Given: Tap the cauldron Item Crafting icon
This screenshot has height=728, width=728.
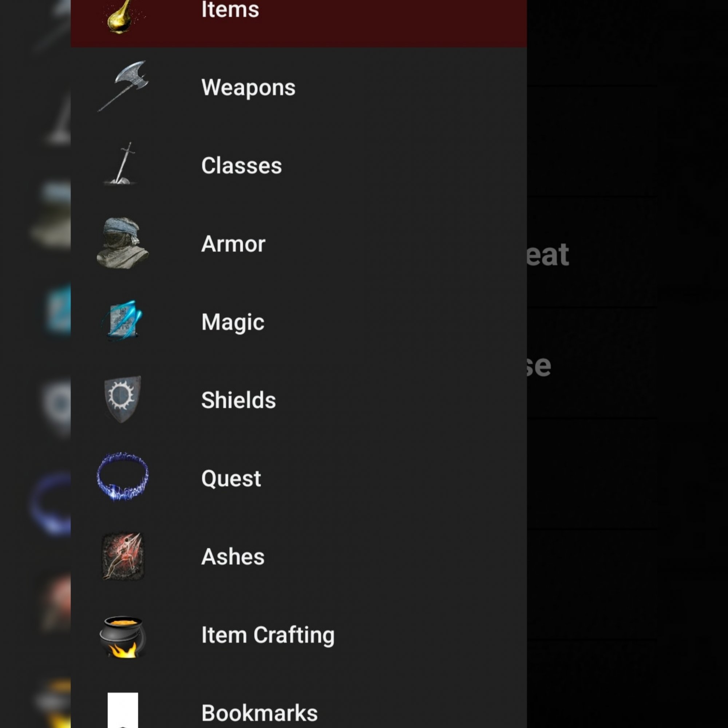Looking at the screenshot, I should point(123,637).
